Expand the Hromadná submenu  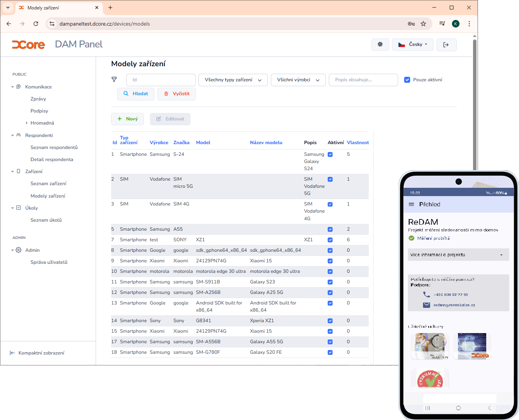pyautogui.click(x=26, y=123)
